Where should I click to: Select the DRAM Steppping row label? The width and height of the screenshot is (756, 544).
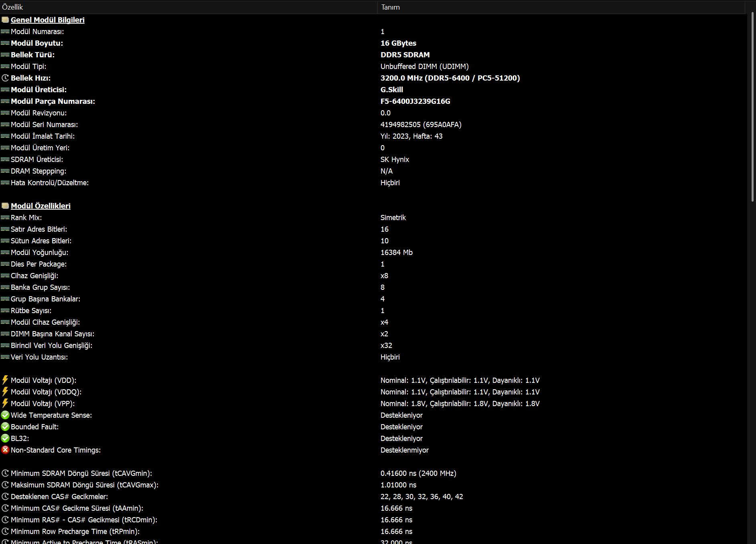click(38, 171)
